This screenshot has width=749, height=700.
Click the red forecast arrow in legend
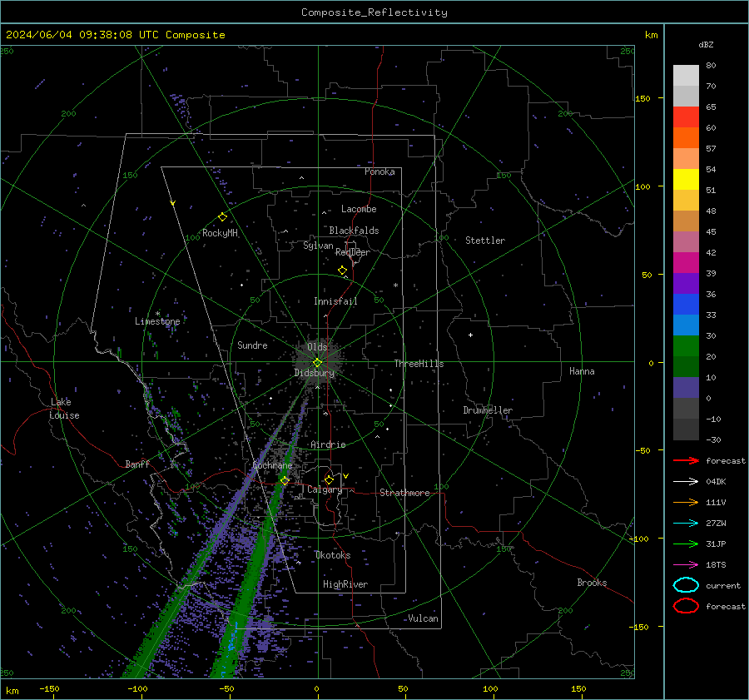tap(686, 460)
